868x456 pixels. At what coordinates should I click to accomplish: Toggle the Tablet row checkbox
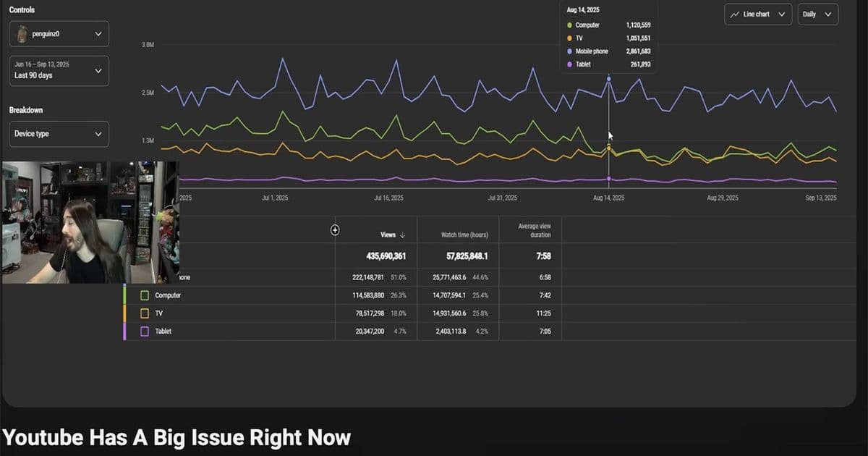coord(144,331)
